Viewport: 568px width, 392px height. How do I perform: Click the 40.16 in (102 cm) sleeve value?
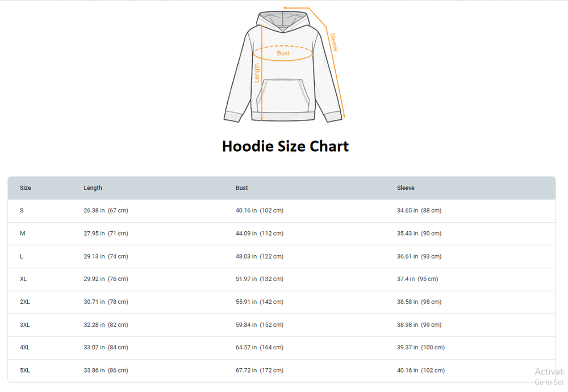pyautogui.click(x=420, y=370)
